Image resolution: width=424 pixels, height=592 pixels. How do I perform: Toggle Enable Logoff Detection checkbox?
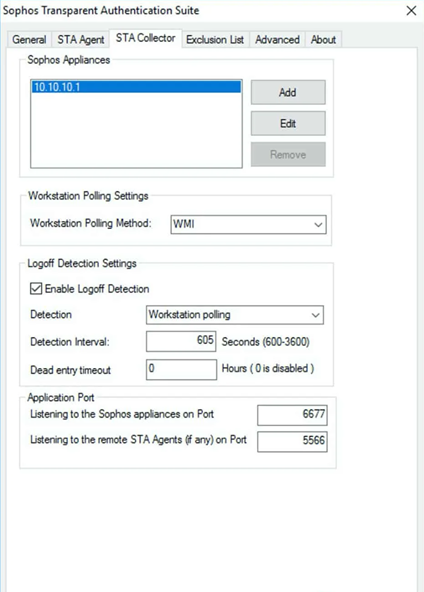pos(36,289)
